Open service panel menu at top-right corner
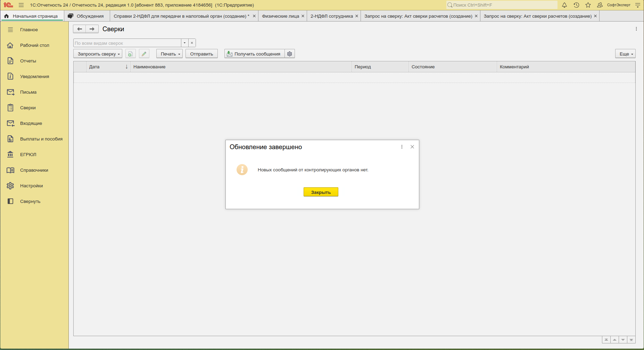 coord(637,5)
